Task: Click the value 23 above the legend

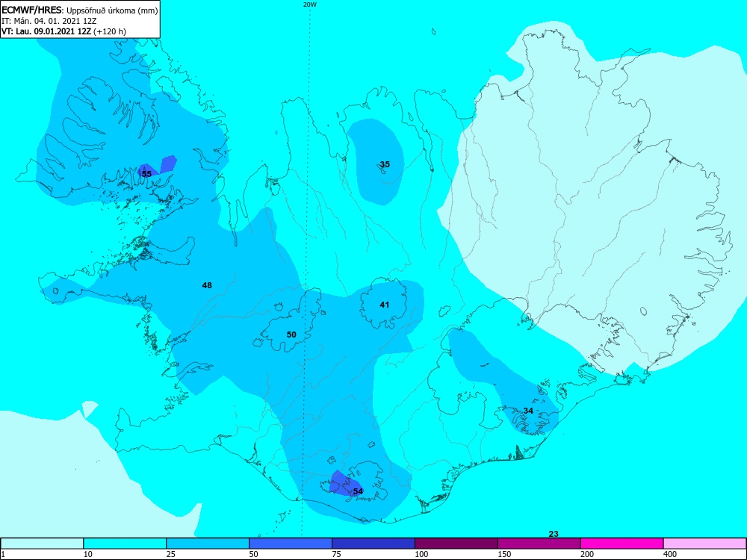Action: point(554,534)
